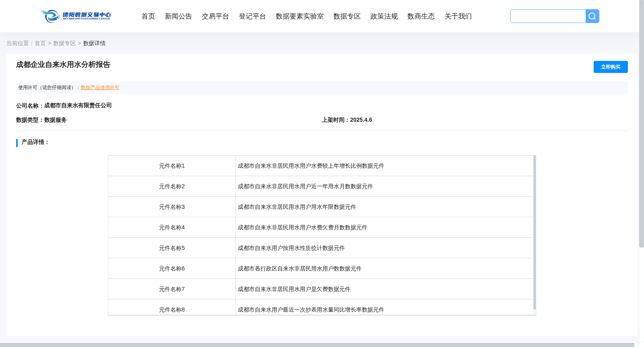Open the 首页 navigation menu item

pos(148,16)
